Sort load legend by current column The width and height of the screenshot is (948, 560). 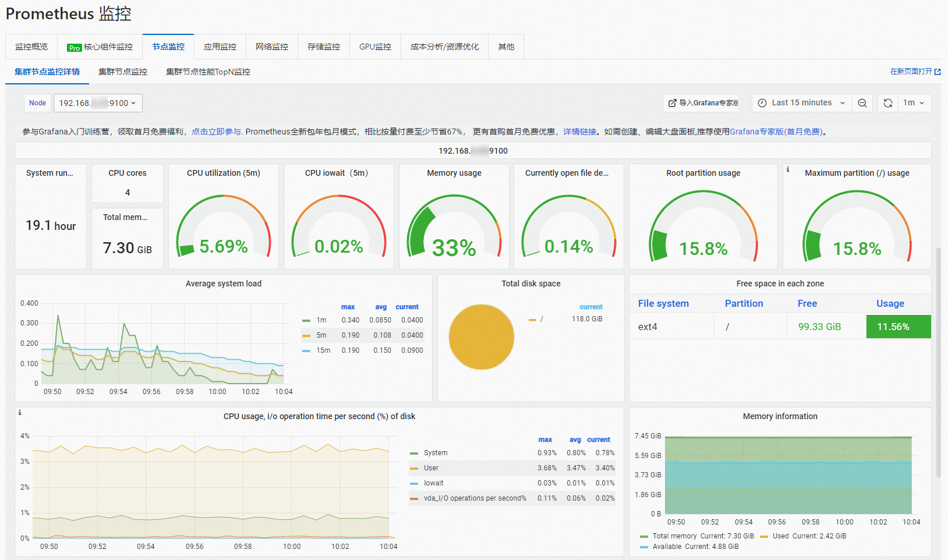407,307
